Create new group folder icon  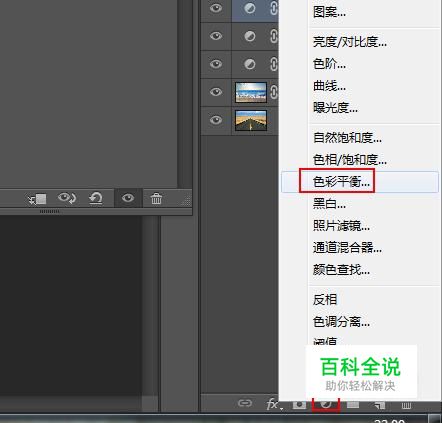[x=353, y=405]
